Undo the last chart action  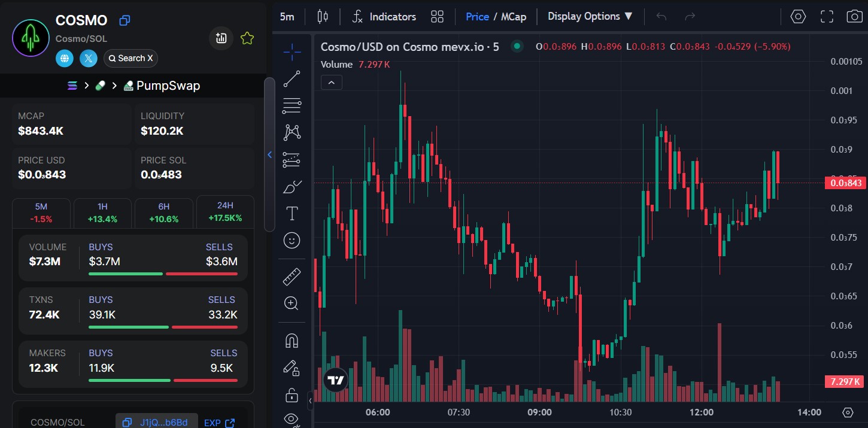click(x=661, y=16)
